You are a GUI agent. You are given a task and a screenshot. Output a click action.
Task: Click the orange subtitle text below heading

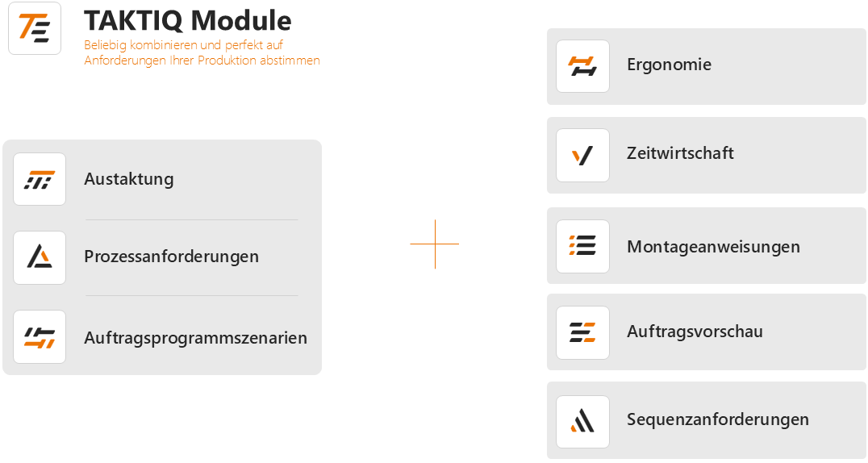click(x=202, y=52)
